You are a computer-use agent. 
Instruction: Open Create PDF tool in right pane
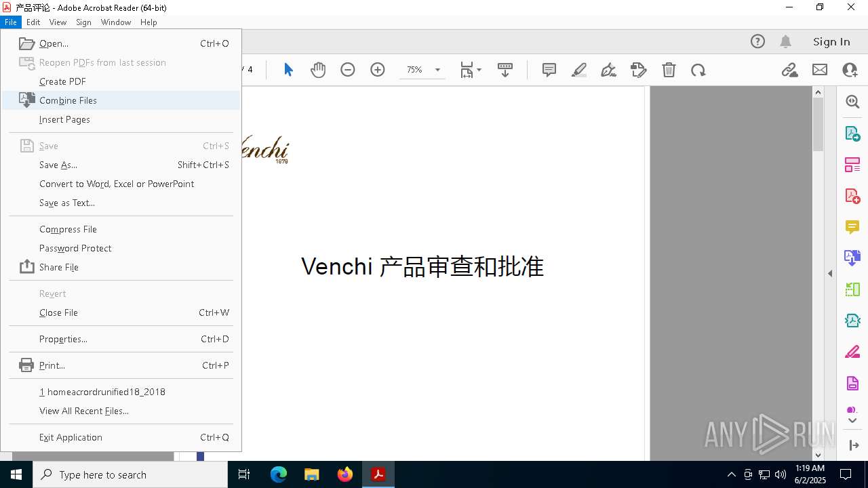[x=852, y=196]
